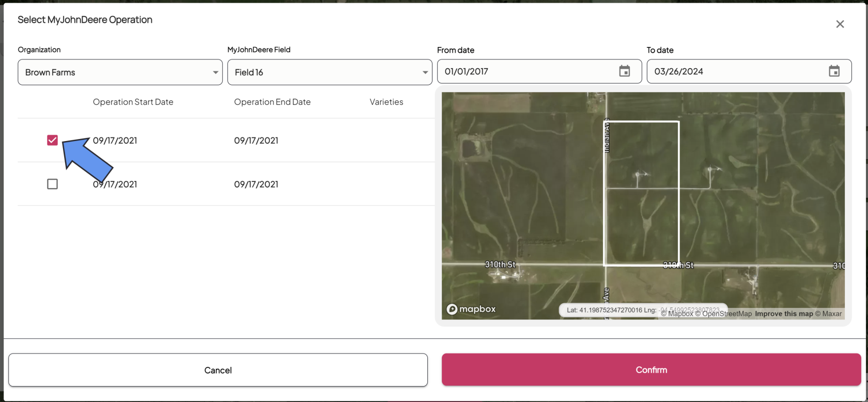868x402 pixels.
Task: Uncheck the first 09/17/2021 operation checkbox
Action: coord(52,140)
